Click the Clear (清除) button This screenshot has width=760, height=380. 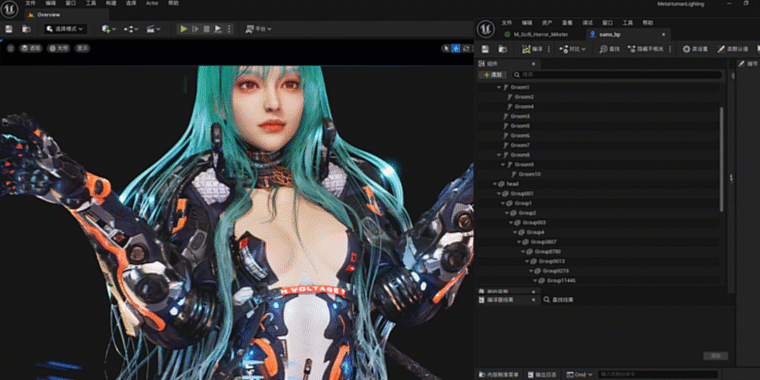click(715, 356)
